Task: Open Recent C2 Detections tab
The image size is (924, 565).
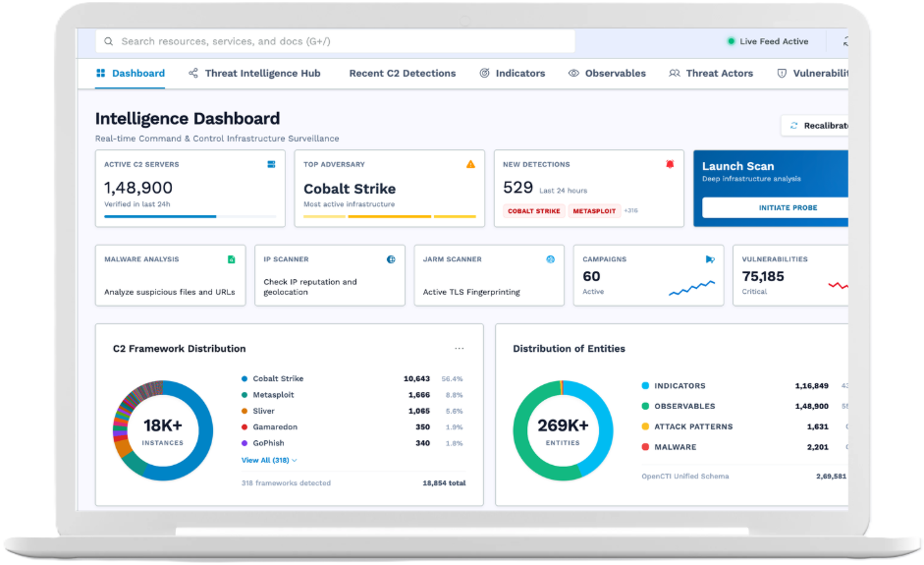Action: 403,73
